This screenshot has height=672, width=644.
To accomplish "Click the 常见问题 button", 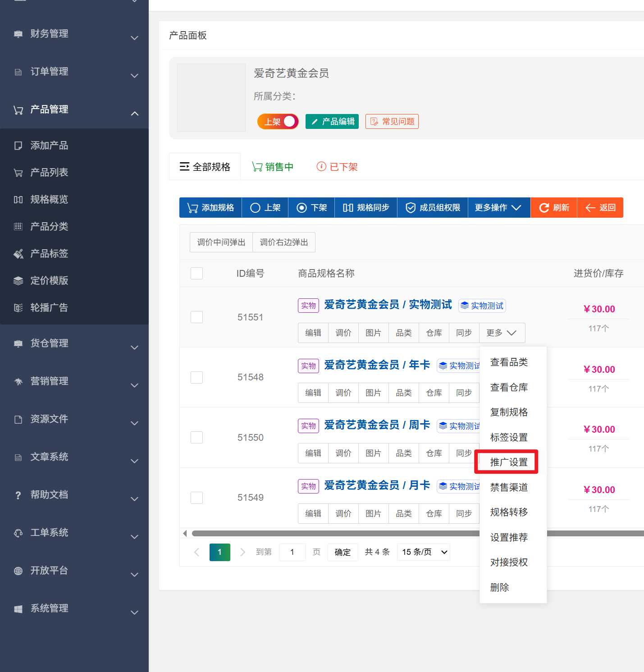I will tap(392, 122).
